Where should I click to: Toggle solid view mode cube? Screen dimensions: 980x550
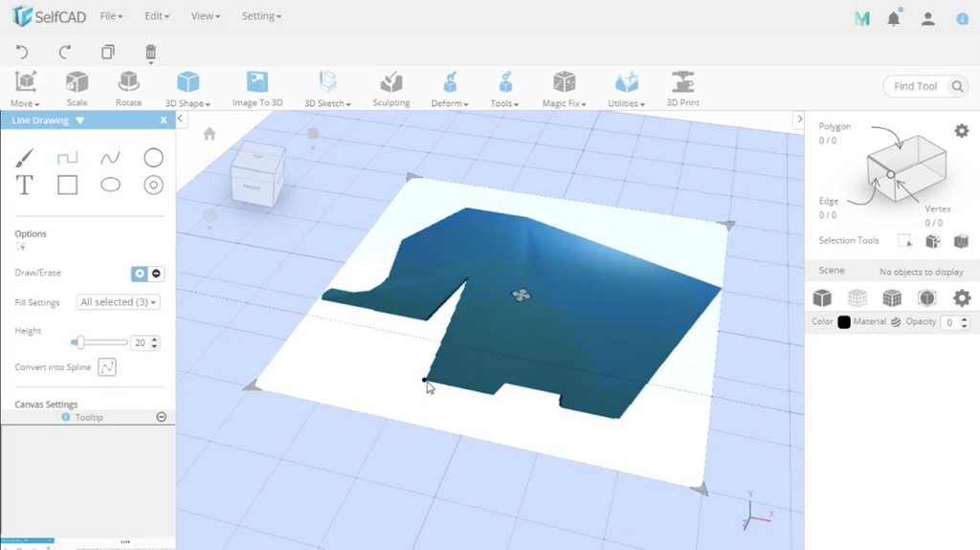tap(822, 298)
